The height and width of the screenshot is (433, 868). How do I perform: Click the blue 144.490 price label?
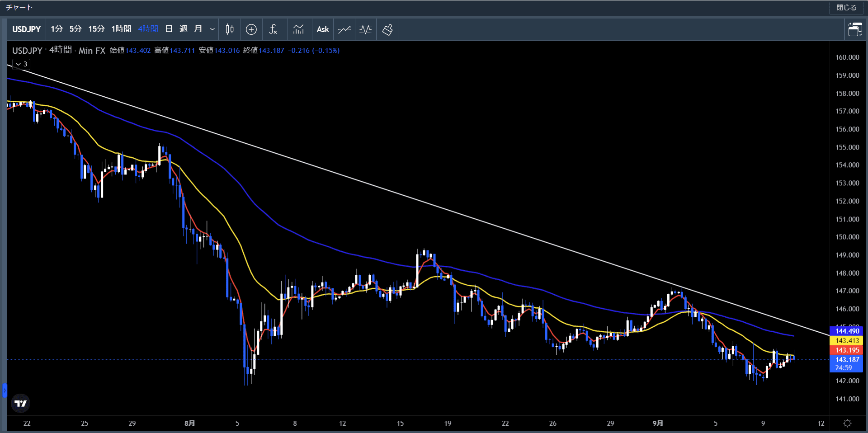tap(847, 331)
